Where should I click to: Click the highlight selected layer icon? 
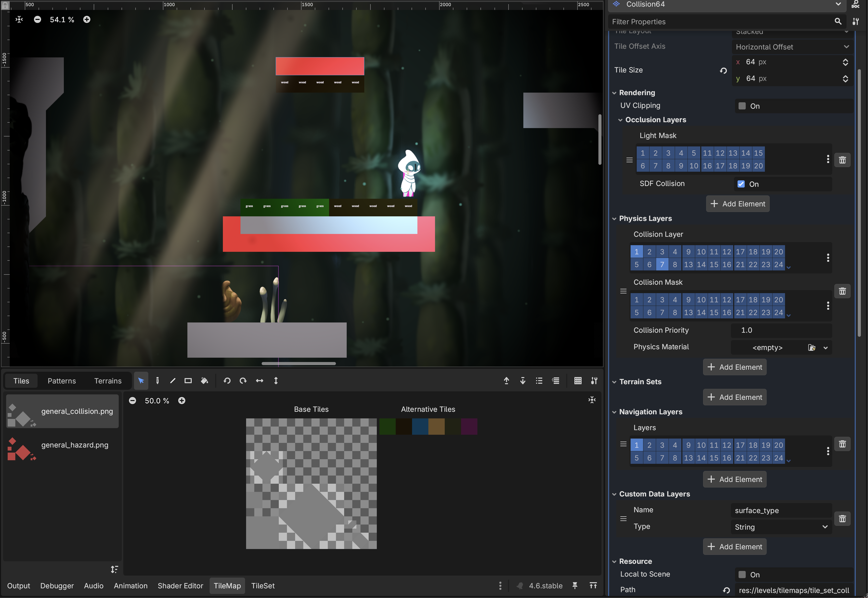556,381
